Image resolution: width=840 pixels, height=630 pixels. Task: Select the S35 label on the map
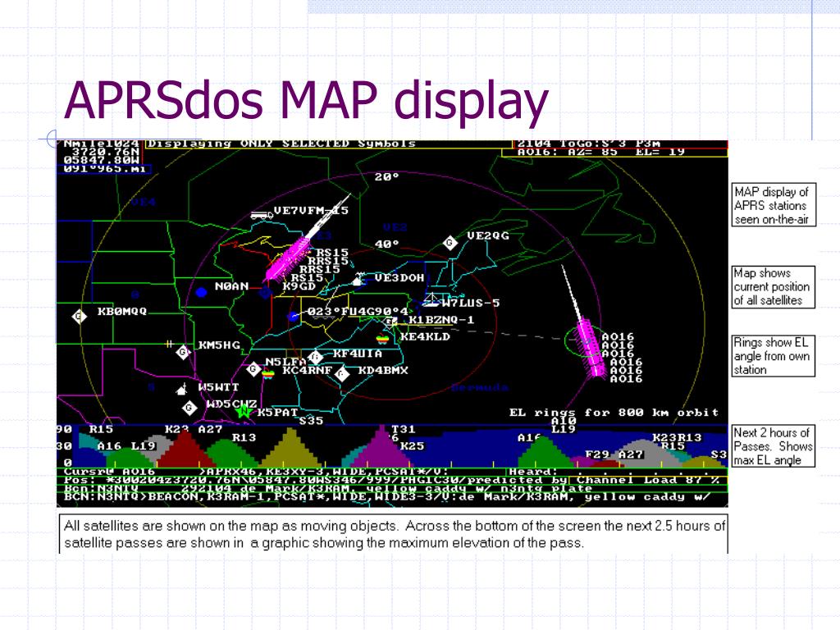[311, 421]
